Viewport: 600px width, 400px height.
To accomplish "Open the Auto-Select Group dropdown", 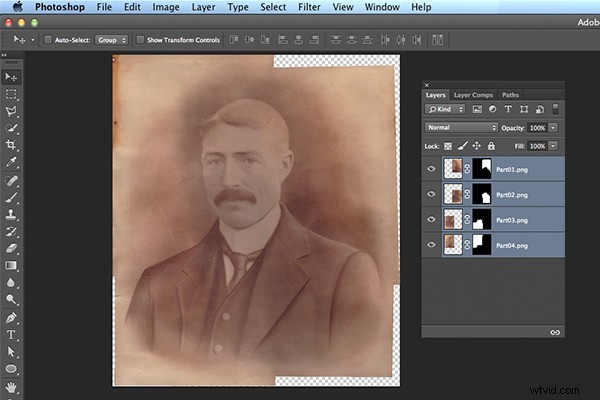I will pos(113,40).
